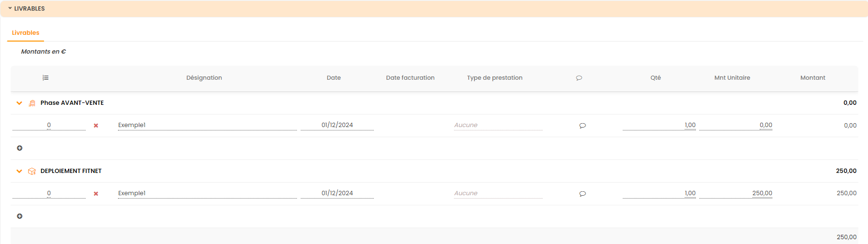Add a deliverable under DEPLOIEMENT FITNET
Screen dimensions: 868x244
pyautogui.click(x=20, y=216)
